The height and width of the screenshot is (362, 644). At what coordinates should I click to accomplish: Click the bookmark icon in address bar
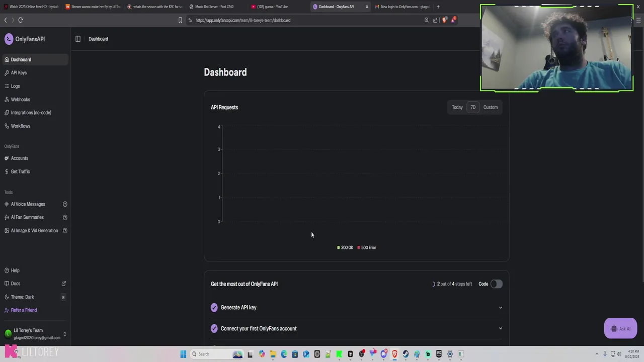point(180,20)
